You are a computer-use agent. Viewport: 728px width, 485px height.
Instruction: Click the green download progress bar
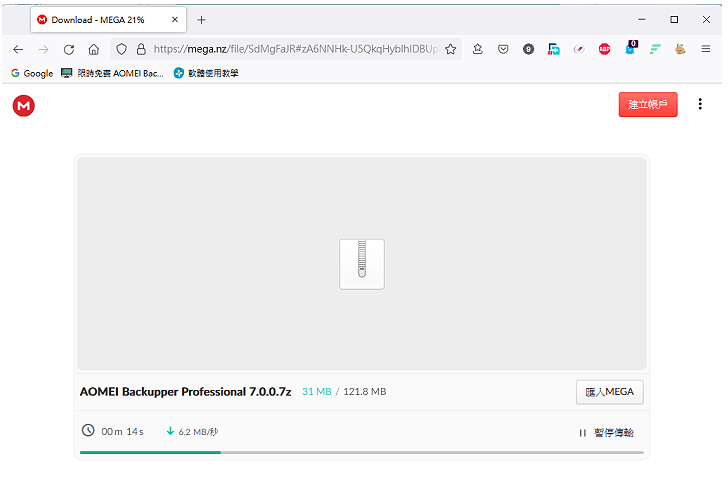pos(150,452)
